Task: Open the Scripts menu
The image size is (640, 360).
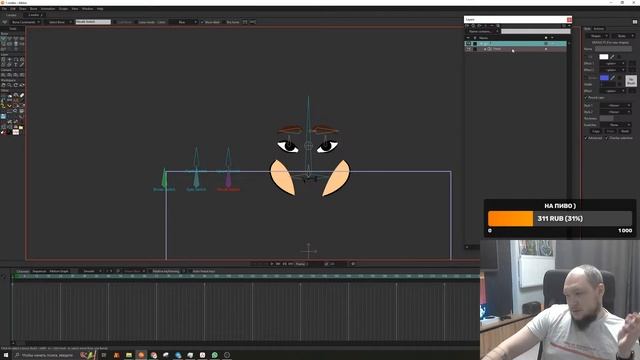Action: coord(63,9)
